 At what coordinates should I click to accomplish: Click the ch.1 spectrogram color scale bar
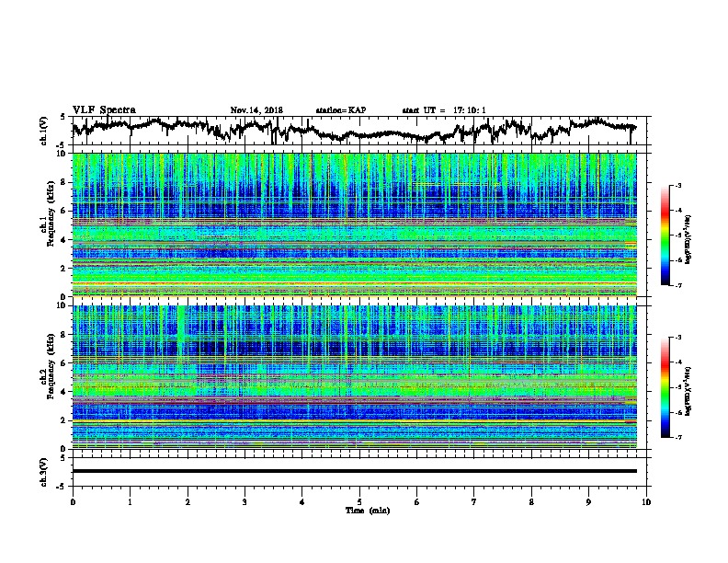[x=665, y=236]
